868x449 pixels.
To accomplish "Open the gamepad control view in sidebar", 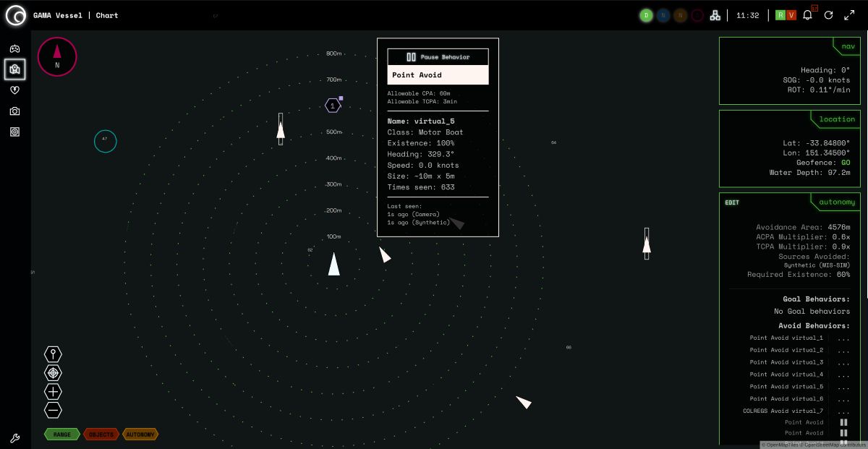I will [x=14, y=48].
